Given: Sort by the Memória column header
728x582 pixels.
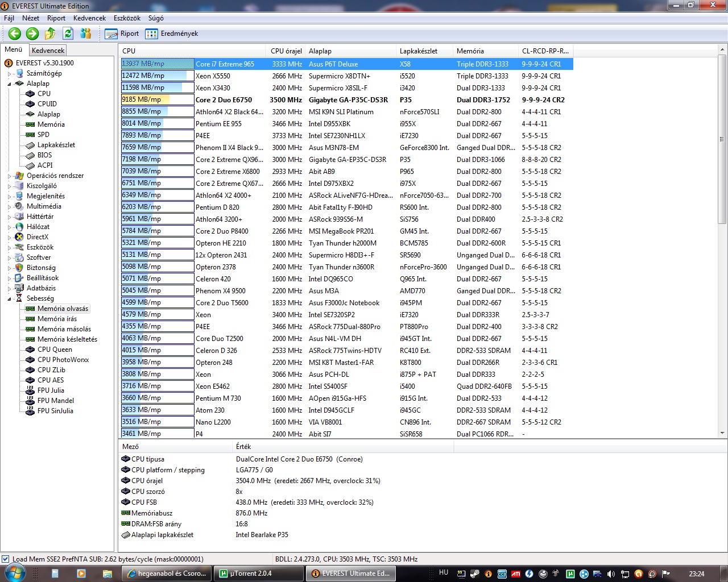Looking at the screenshot, I should (x=486, y=51).
